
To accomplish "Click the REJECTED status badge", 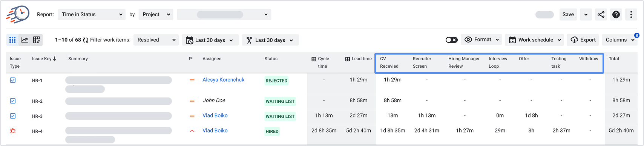I will click(x=276, y=81).
